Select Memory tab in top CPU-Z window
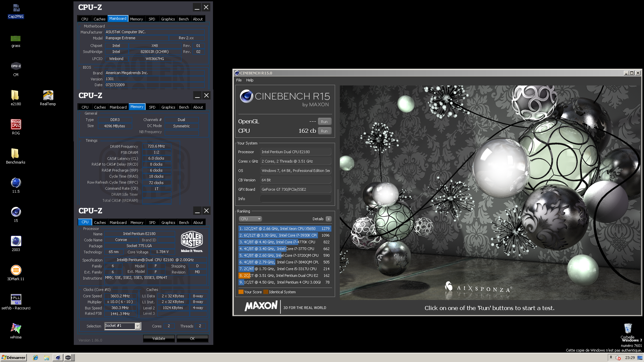Image resolution: width=644 pixels, height=362 pixels. pos(137,19)
